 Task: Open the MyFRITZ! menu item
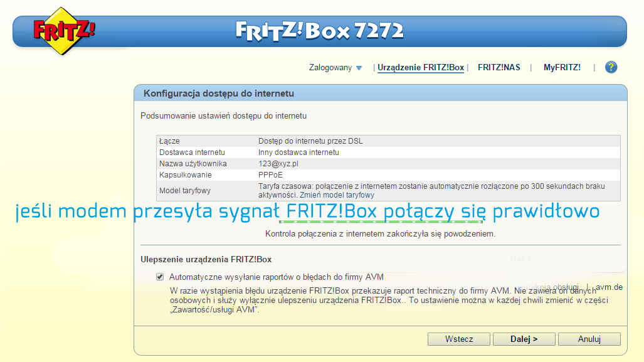pyautogui.click(x=562, y=67)
